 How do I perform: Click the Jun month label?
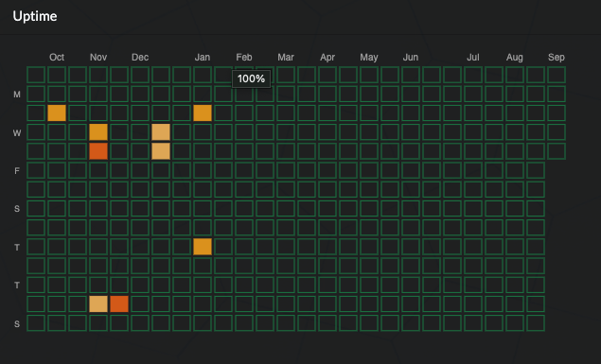[x=411, y=58]
